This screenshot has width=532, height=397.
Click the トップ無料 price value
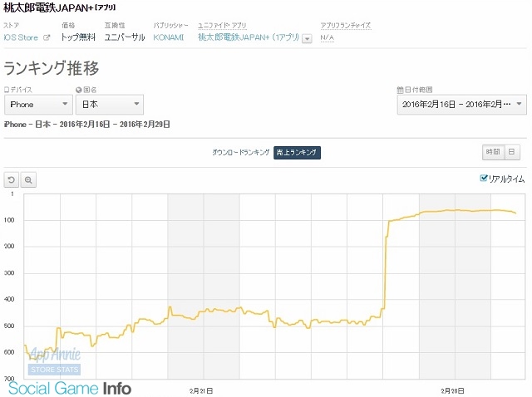pyautogui.click(x=78, y=37)
